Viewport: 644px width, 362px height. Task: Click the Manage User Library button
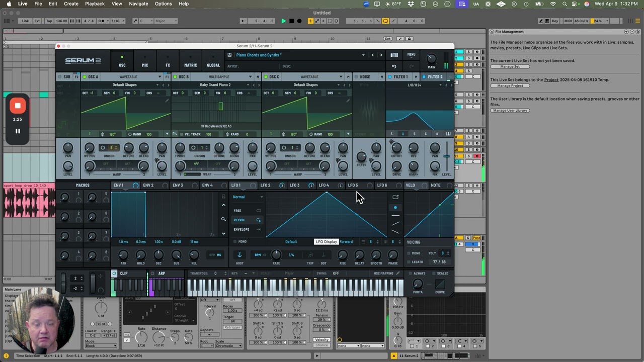(x=510, y=111)
